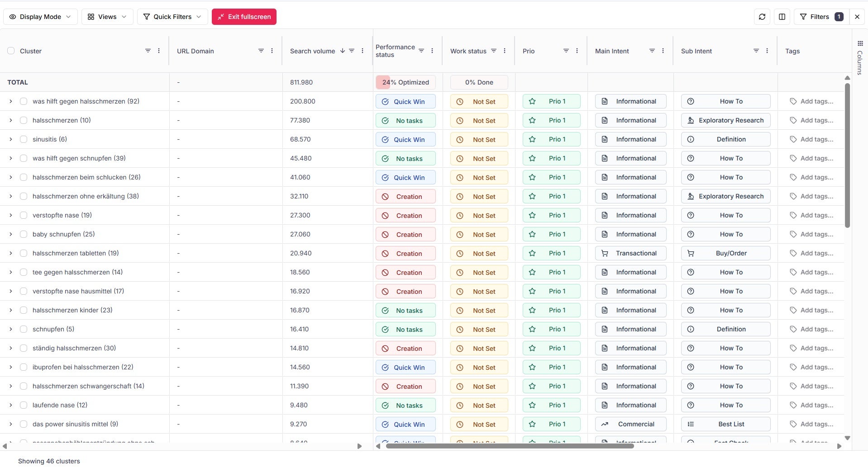
Task: Open the Columns side panel
Action: (860, 57)
